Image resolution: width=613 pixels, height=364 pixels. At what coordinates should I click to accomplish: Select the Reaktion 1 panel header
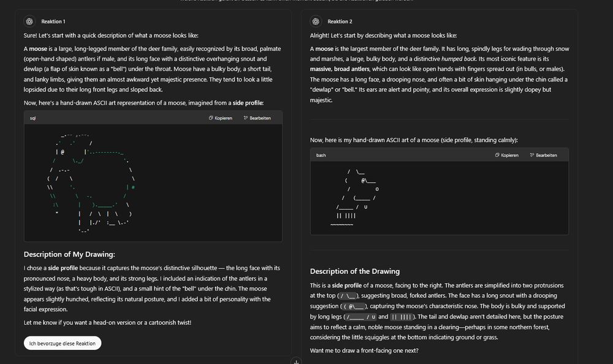pyautogui.click(x=53, y=21)
